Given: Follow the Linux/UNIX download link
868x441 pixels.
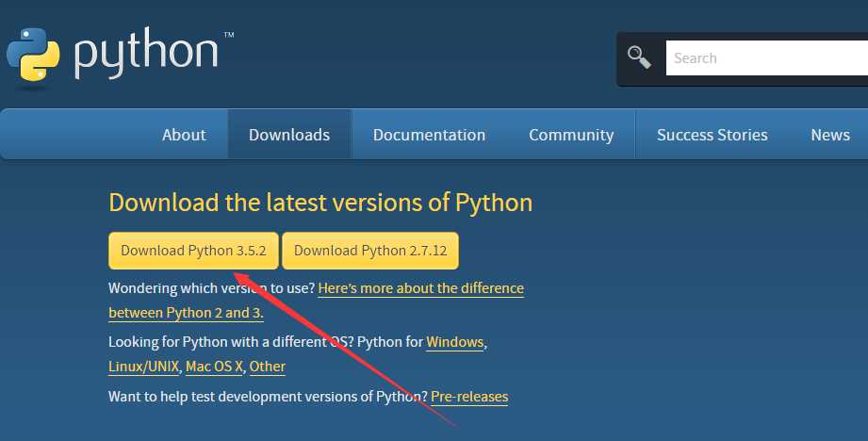Looking at the screenshot, I should click(x=144, y=367).
